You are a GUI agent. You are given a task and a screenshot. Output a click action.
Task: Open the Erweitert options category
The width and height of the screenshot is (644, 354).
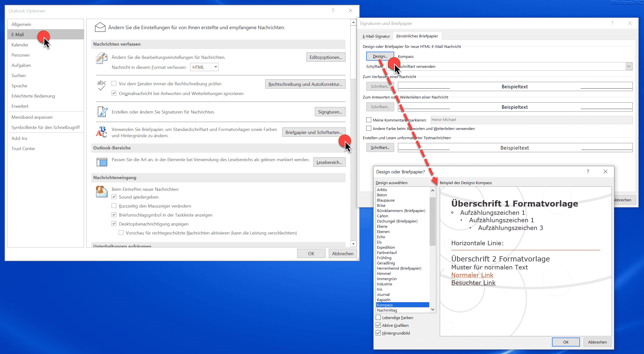[46, 106]
